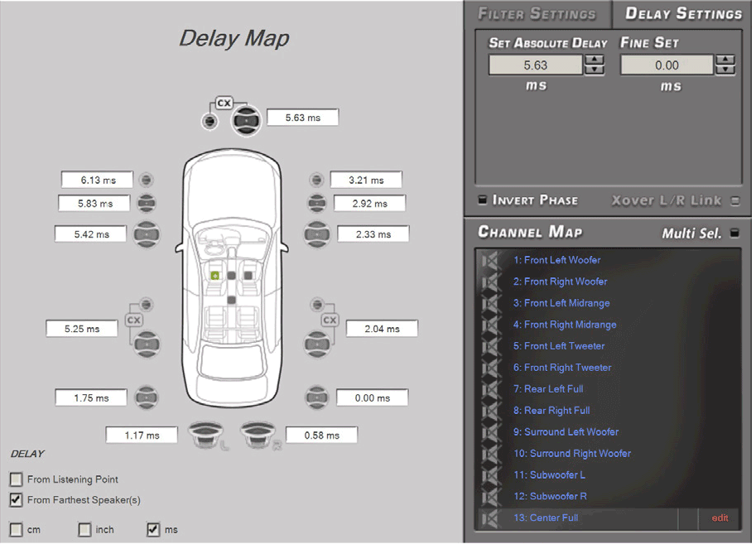This screenshot has height=544, width=756.
Task: Increase the Fine Set delay value
Action: point(725,60)
